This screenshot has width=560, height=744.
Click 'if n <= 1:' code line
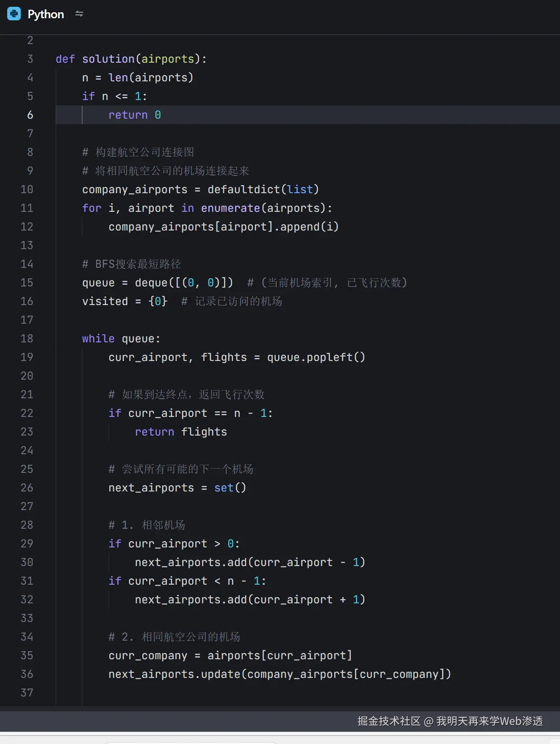tap(114, 96)
